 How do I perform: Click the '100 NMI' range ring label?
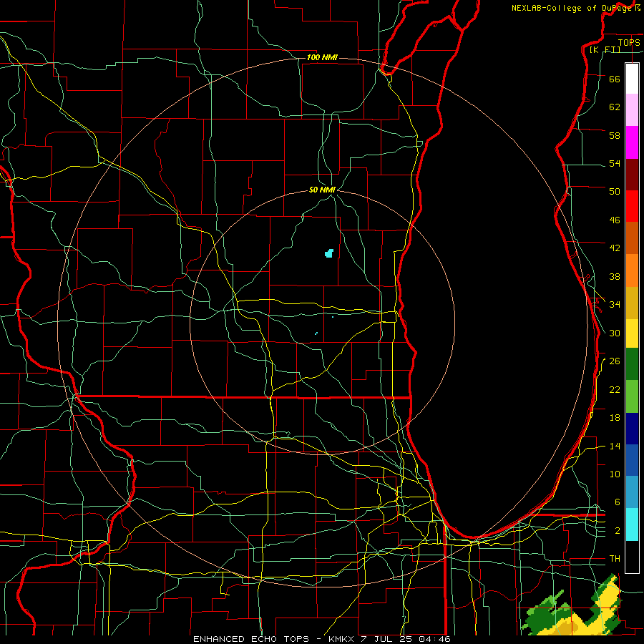(x=322, y=57)
